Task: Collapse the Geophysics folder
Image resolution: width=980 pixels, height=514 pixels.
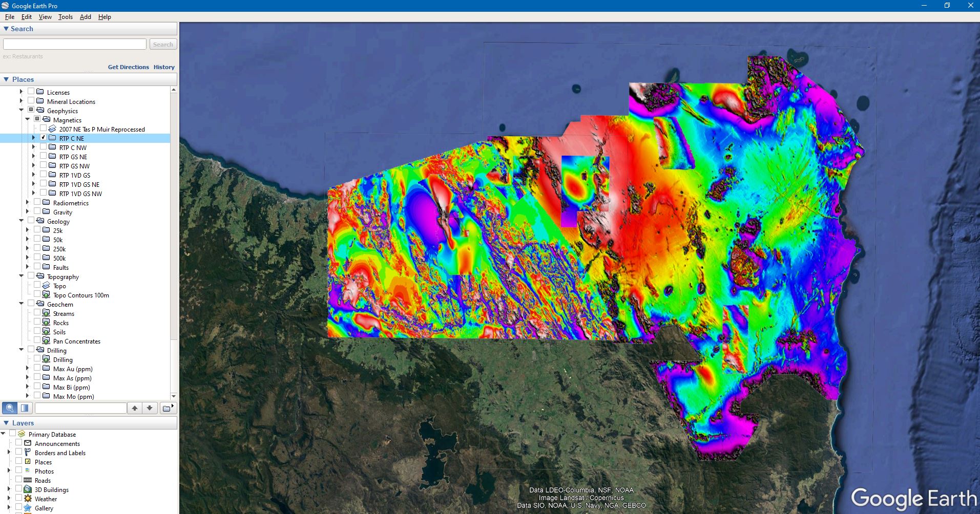Action: click(x=22, y=111)
